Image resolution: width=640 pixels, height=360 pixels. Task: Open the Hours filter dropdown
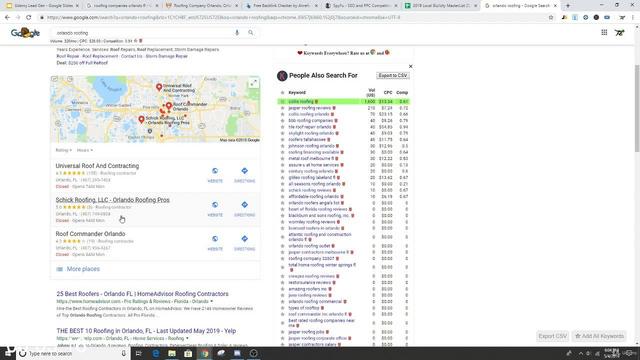(x=84, y=150)
